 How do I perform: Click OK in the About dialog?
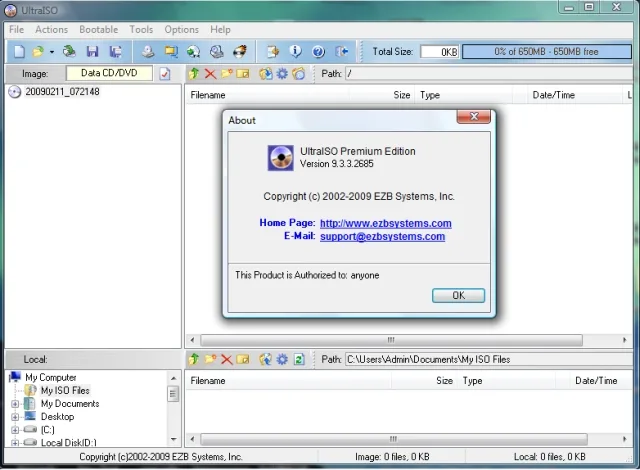[x=458, y=295]
